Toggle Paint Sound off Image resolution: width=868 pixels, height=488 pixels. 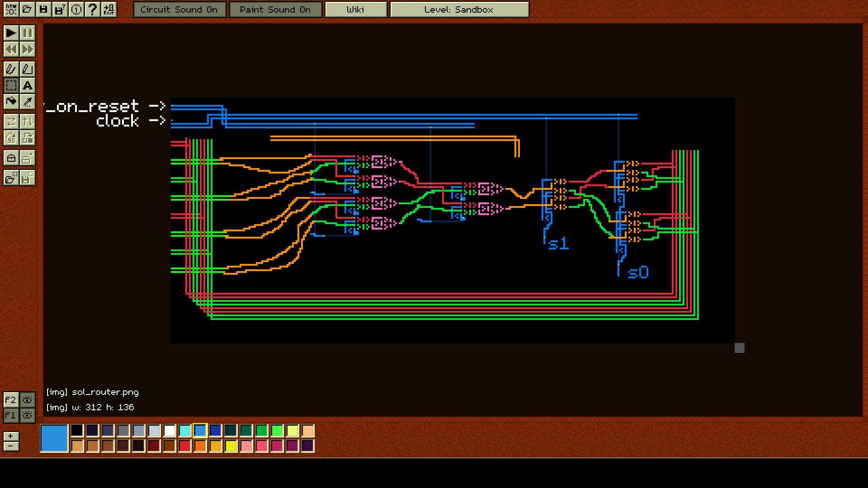275,9
